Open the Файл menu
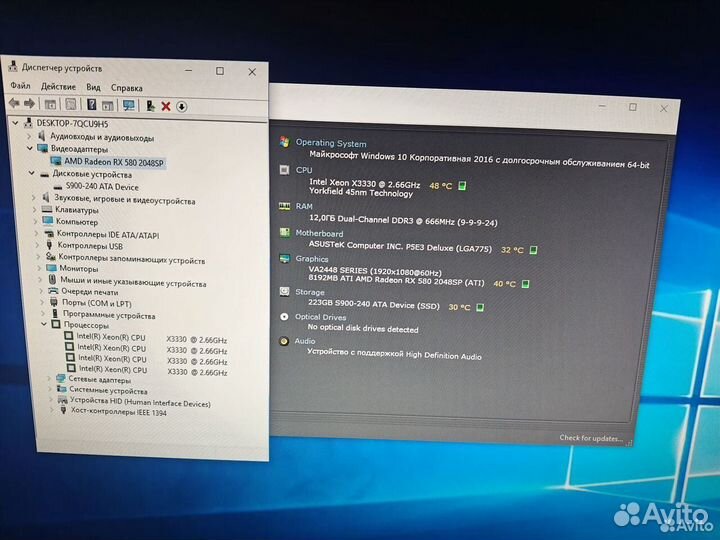The image size is (720, 540). click(x=19, y=87)
